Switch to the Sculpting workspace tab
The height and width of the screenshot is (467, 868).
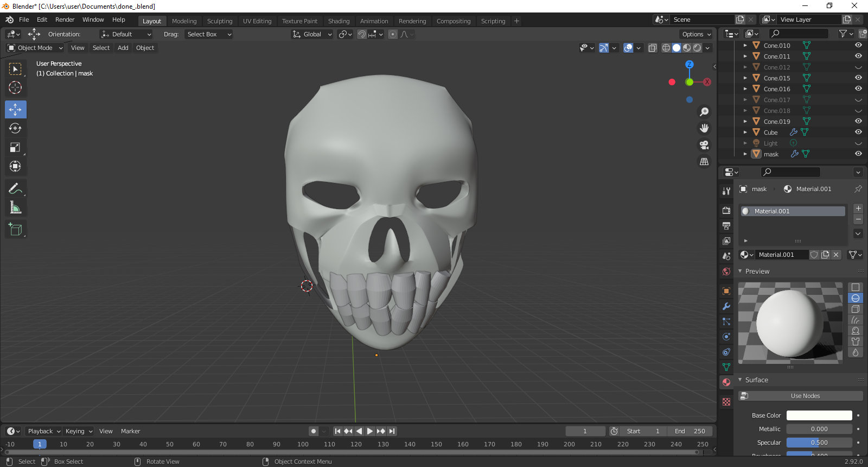[219, 21]
